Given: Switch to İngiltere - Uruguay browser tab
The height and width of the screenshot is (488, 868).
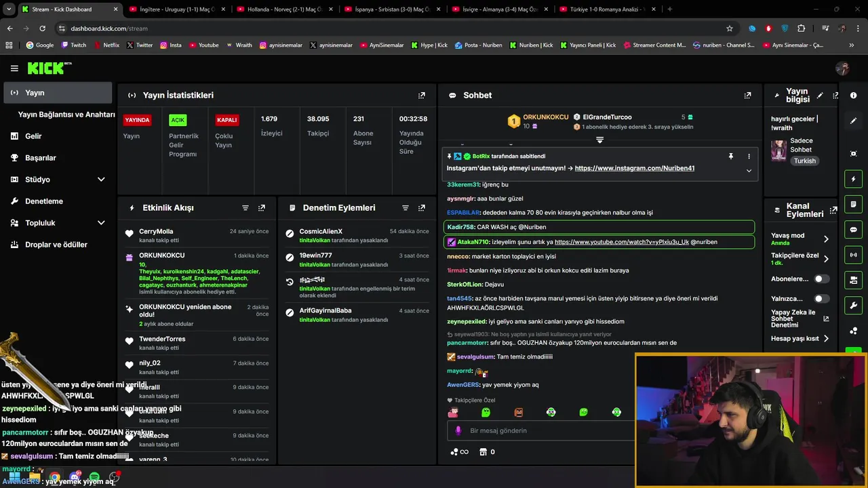Looking at the screenshot, I should point(176,9).
